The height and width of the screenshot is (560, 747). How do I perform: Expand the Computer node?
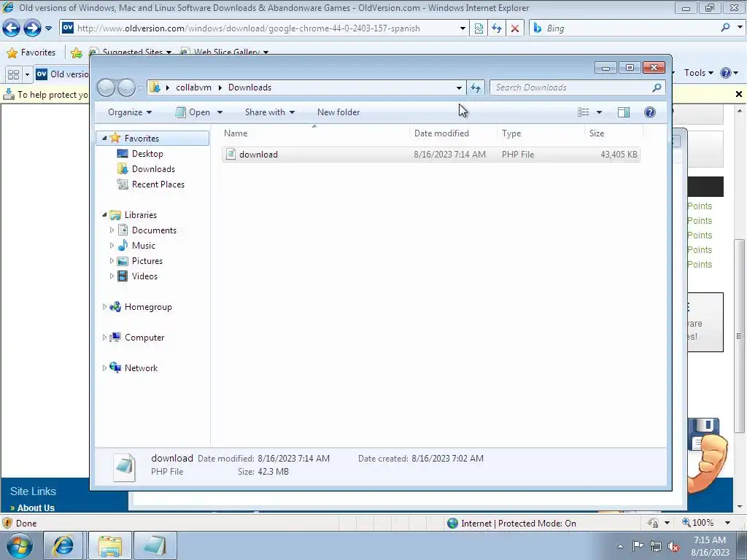[x=104, y=338]
